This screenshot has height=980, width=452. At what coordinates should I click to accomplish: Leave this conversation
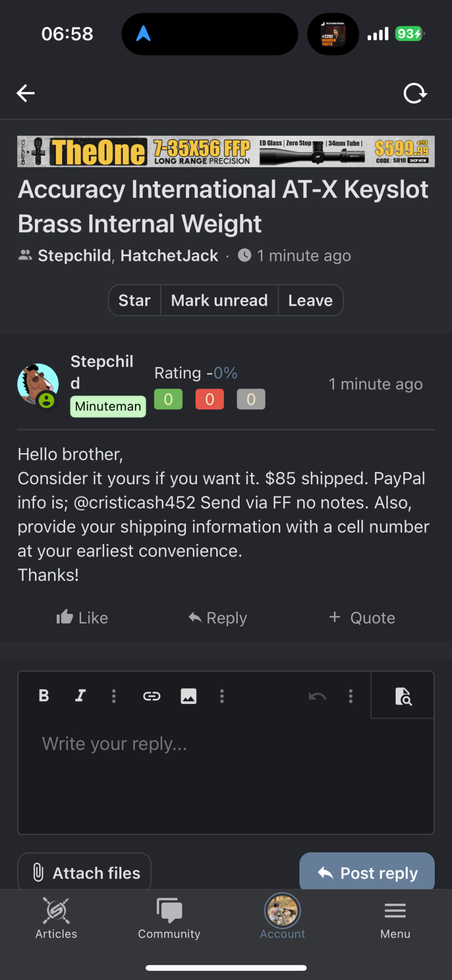click(x=310, y=301)
